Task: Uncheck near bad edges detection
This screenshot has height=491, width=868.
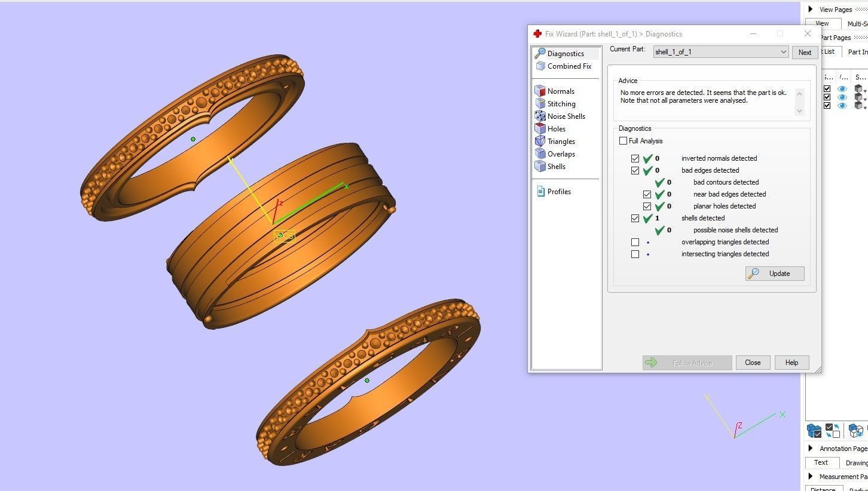Action: [647, 194]
